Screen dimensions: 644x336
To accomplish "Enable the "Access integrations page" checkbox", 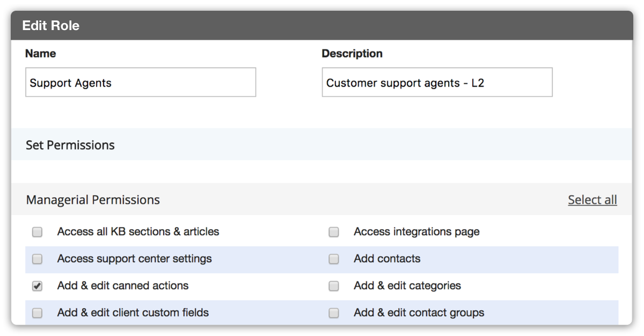I will click(x=334, y=232).
